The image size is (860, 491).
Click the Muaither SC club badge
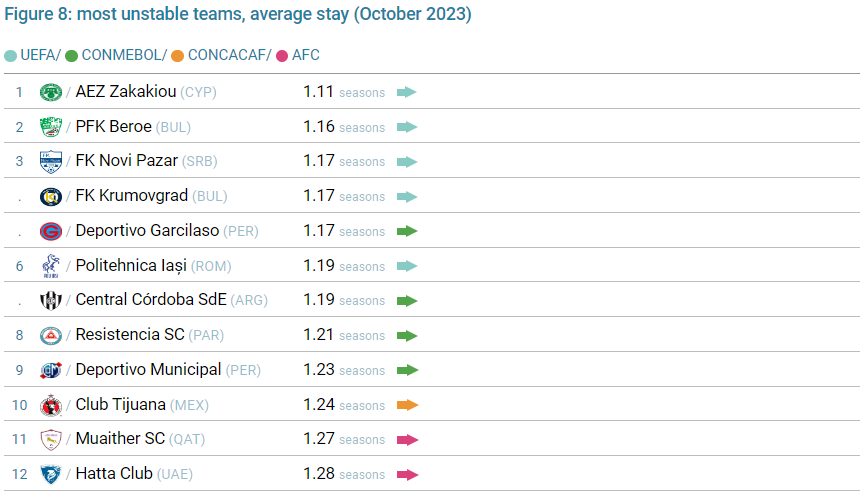coord(50,439)
